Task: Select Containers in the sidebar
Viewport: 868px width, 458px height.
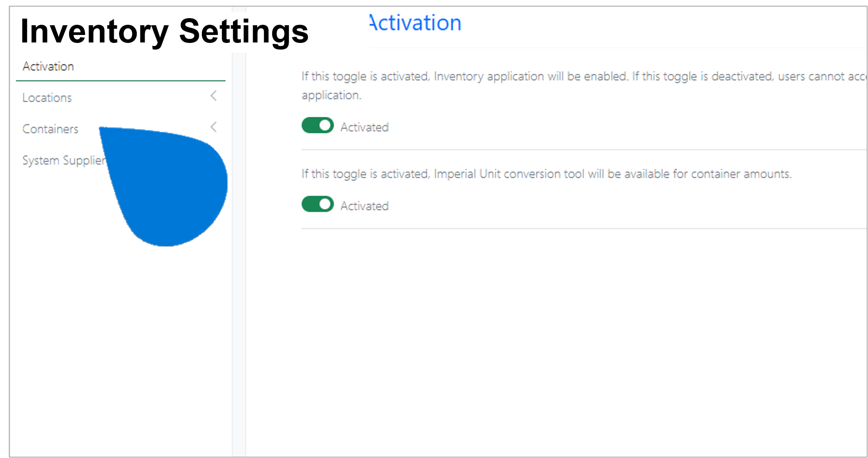Action: tap(50, 129)
